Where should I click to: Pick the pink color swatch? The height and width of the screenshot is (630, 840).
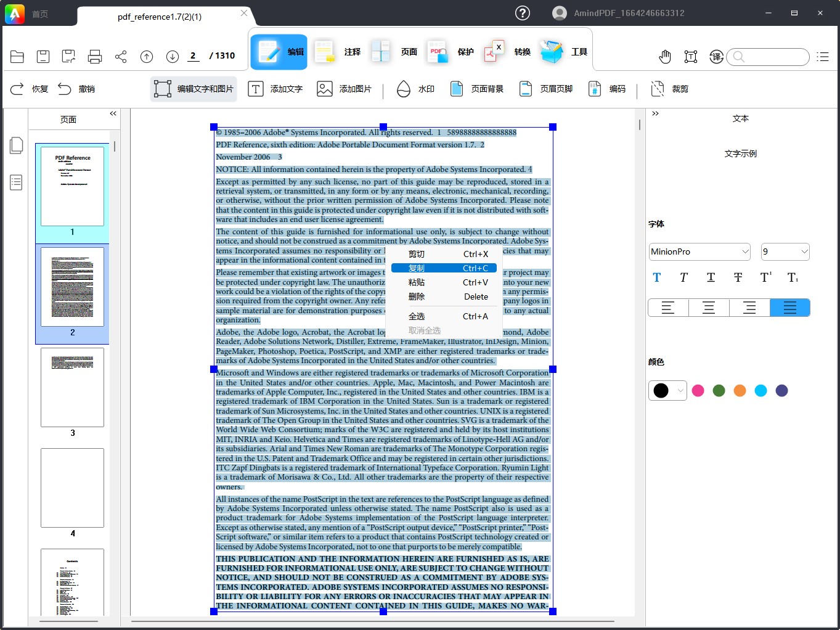[698, 391]
